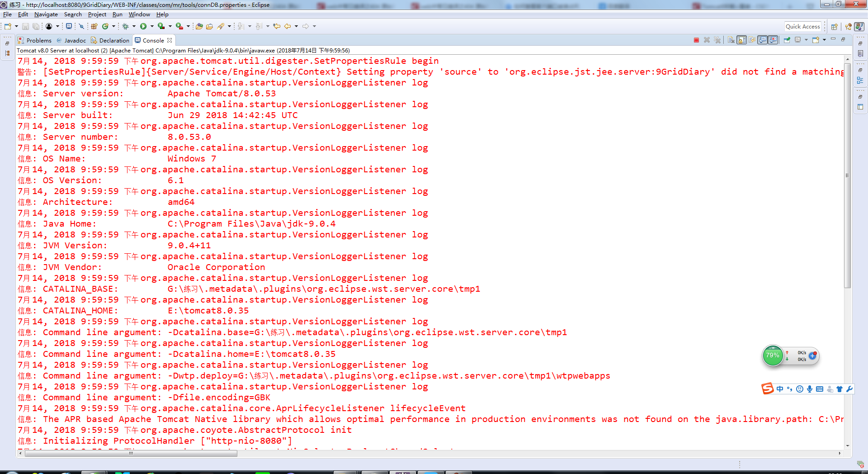Viewport: 868px width, 474px height.
Task: Restore the left minimized view stack
Action: [x=7, y=43]
